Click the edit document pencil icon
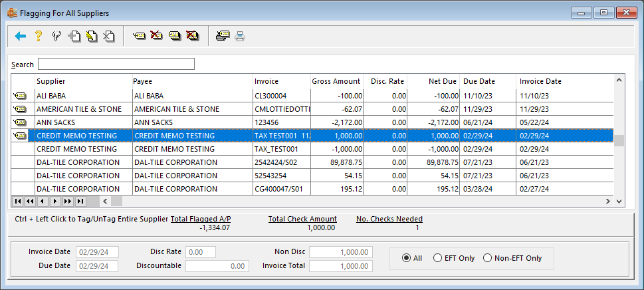The height and width of the screenshot is (290, 644). (92, 37)
